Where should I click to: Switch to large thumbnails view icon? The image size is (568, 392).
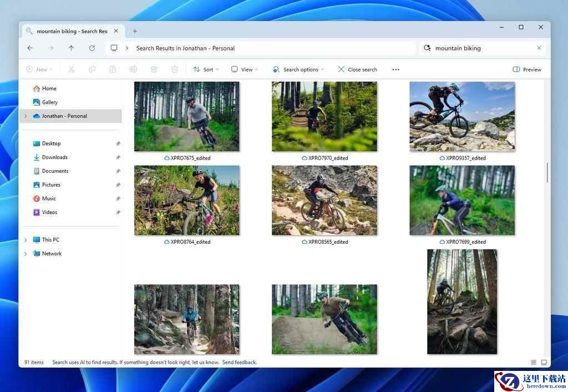[544, 362]
